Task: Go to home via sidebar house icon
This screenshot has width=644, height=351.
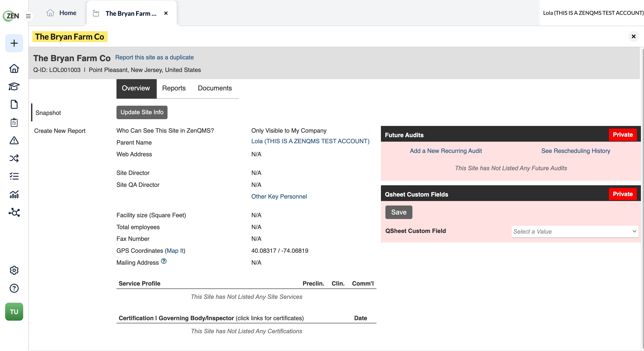Action: (x=14, y=69)
